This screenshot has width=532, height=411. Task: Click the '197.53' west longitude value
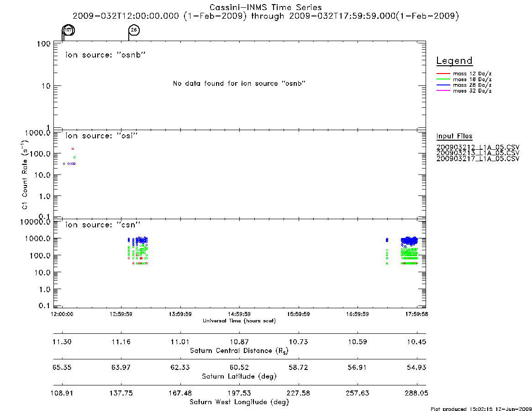click(x=239, y=393)
